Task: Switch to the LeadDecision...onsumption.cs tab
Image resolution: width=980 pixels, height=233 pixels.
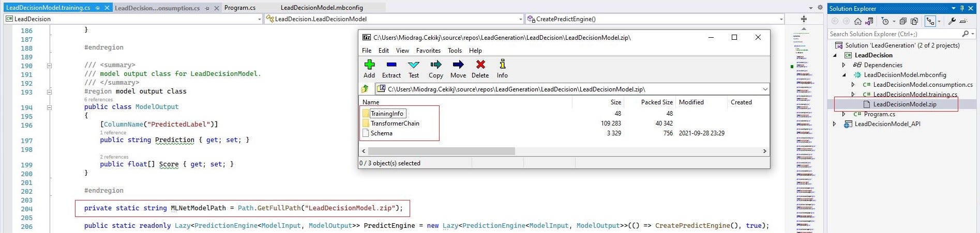Action: (x=157, y=8)
